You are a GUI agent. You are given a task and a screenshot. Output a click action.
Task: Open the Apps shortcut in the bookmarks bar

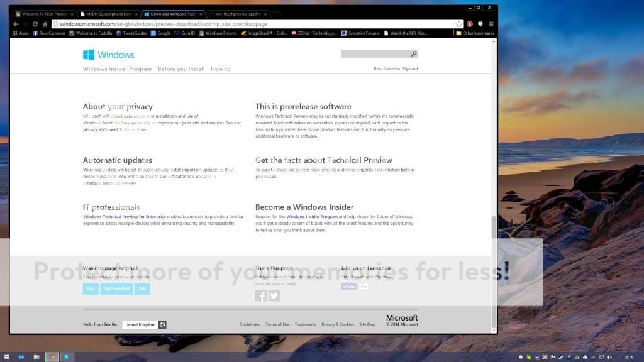tap(20, 33)
